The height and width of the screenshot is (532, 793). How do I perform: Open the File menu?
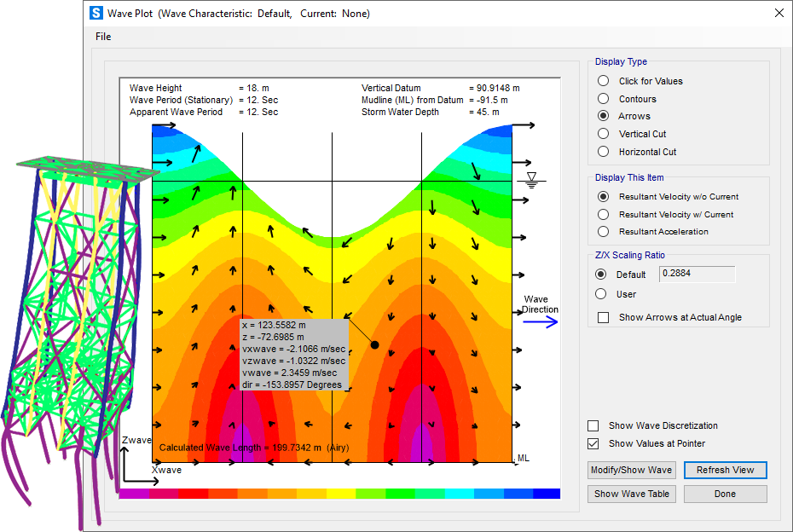tap(102, 37)
